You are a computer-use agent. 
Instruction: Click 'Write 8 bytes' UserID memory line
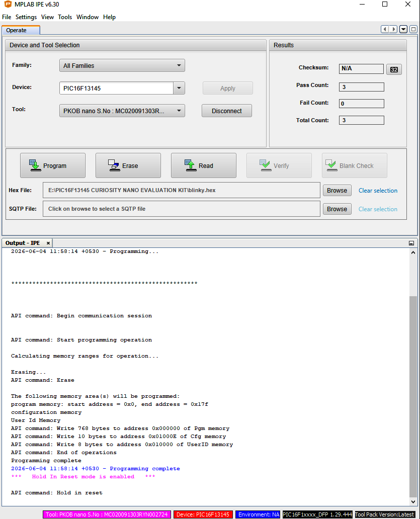122,444
